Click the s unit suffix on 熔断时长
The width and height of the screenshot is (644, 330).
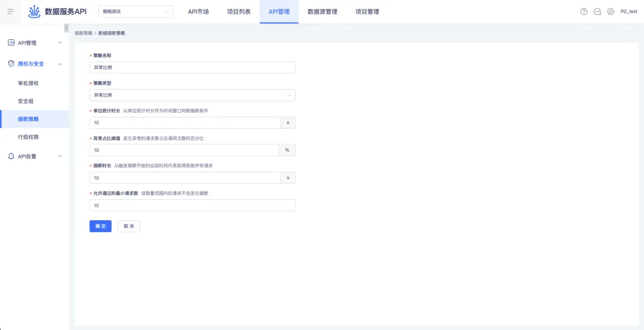point(288,178)
